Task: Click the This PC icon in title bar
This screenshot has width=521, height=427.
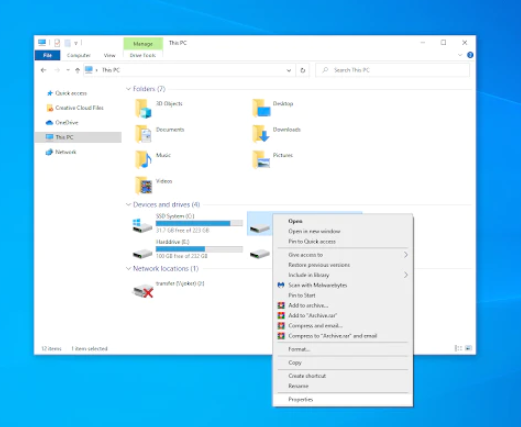Action: 42,43
